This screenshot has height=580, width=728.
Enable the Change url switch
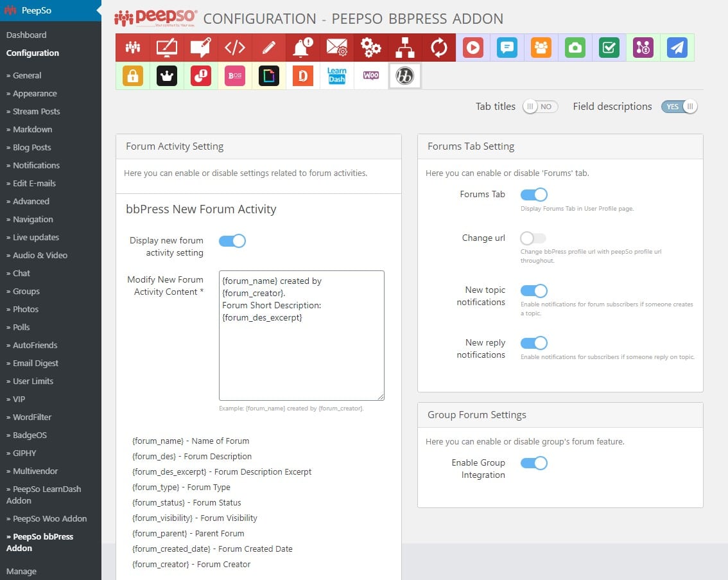533,238
